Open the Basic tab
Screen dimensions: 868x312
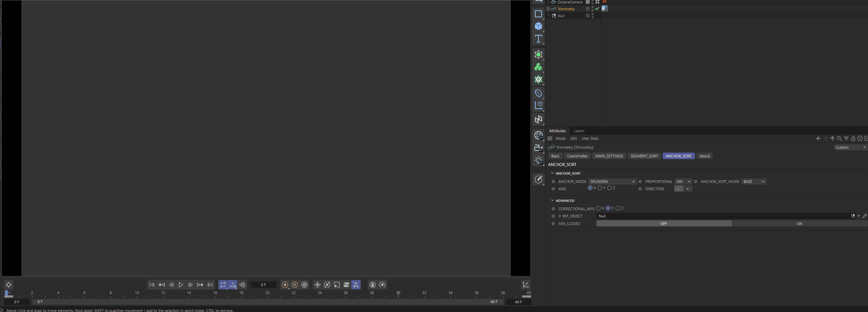(x=555, y=156)
